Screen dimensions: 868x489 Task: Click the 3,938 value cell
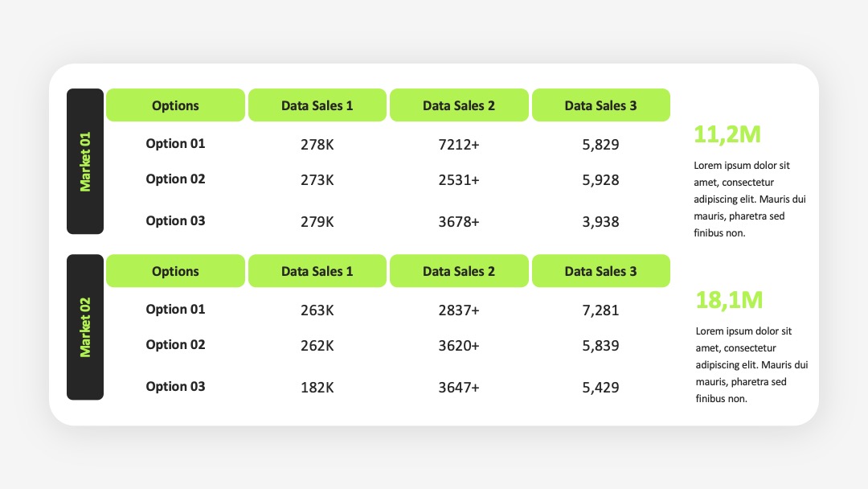tap(600, 221)
